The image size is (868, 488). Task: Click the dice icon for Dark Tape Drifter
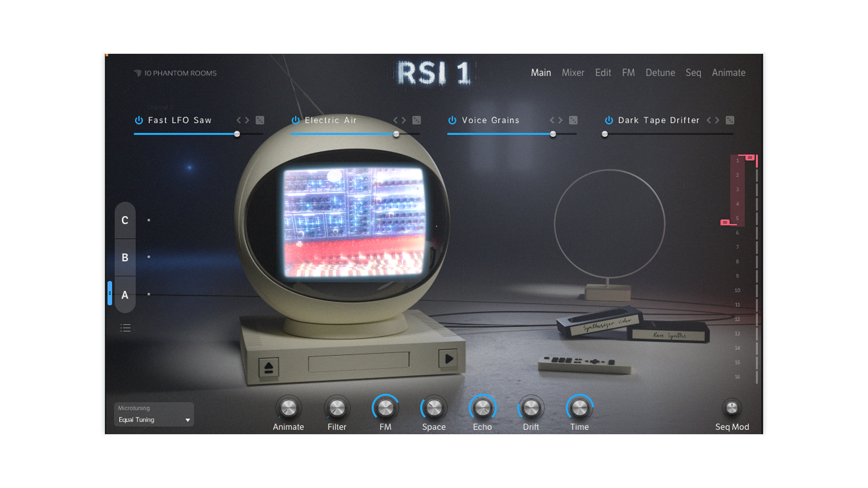730,120
